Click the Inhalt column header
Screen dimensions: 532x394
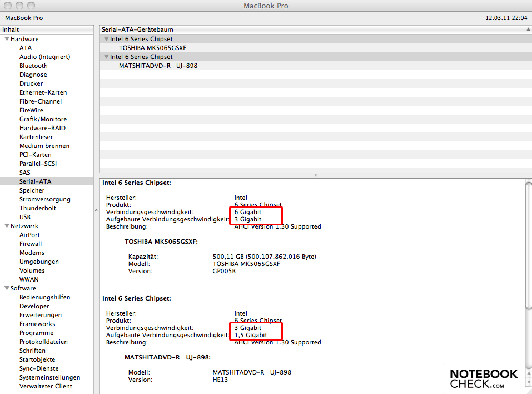coord(47,29)
